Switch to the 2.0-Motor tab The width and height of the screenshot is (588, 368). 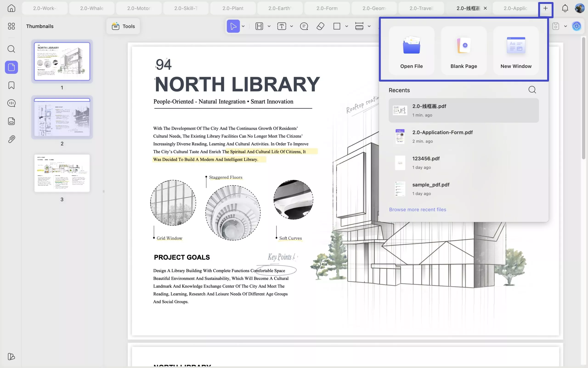139,8
